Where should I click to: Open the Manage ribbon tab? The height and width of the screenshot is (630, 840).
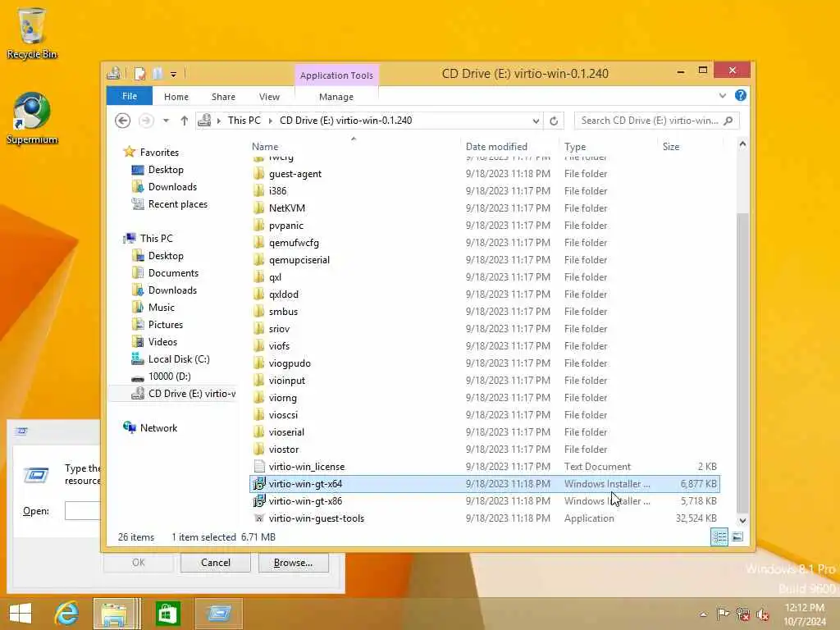[x=336, y=97]
